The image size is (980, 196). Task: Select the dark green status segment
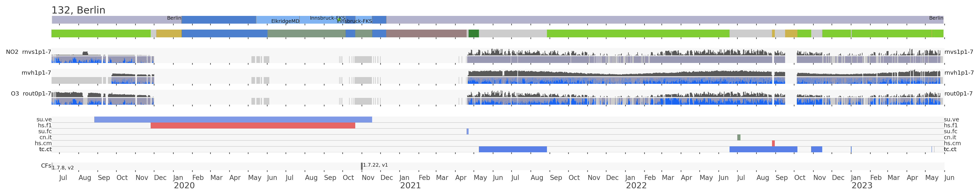pyautogui.click(x=474, y=34)
